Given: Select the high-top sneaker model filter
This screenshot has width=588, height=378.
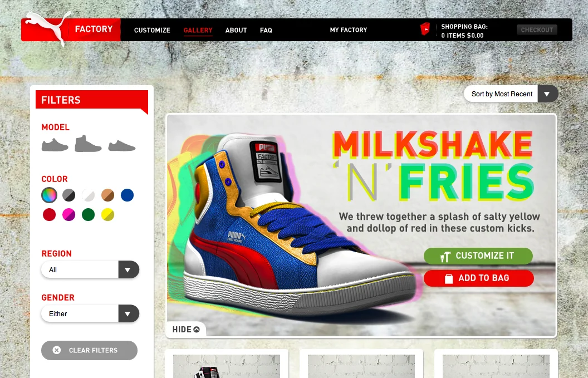Looking at the screenshot, I should point(88,143).
